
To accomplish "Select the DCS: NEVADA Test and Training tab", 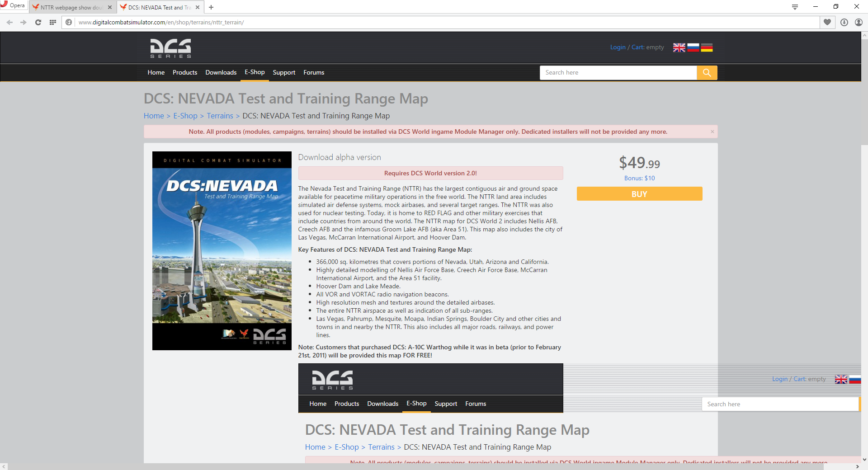I will [x=160, y=7].
